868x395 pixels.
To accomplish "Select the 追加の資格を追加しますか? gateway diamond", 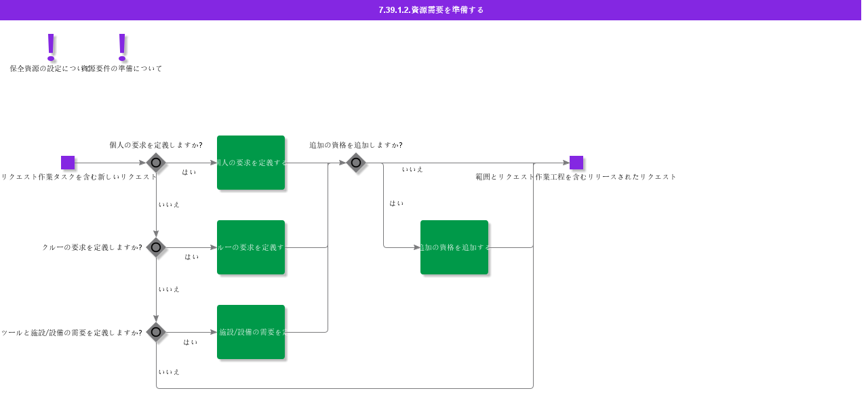I will [356, 163].
